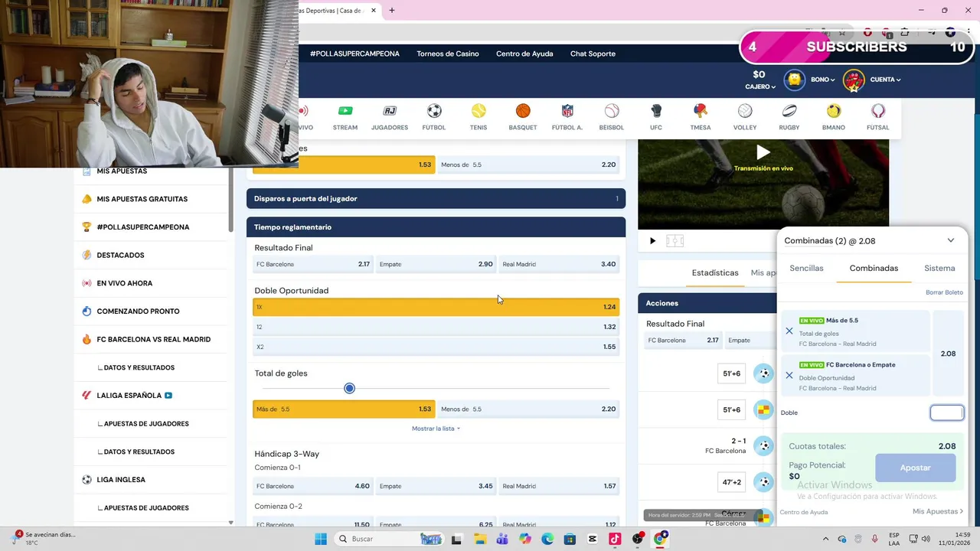Open Mis Apuestas link in betslip
980x551 pixels.
(x=937, y=511)
